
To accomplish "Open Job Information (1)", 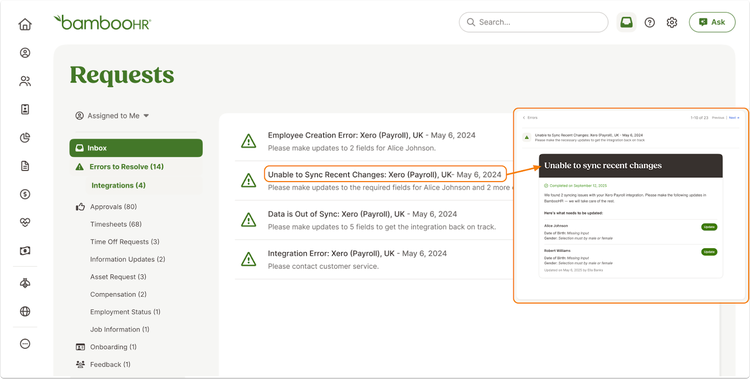I will (x=120, y=329).
